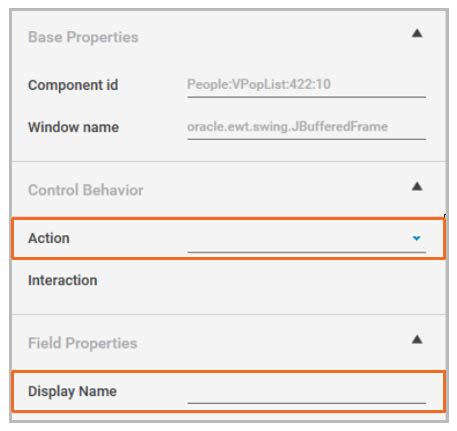457x431 pixels.
Task: Click the Interaction label text
Action: pos(63,280)
